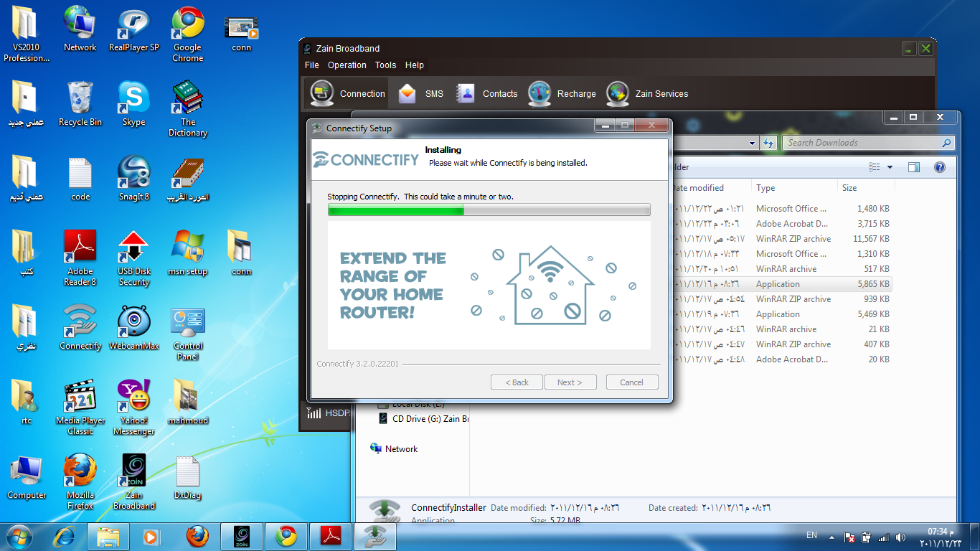The height and width of the screenshot is (551, 980).
Task: Show hidden tray icons arrow
Action: (832, 537)
